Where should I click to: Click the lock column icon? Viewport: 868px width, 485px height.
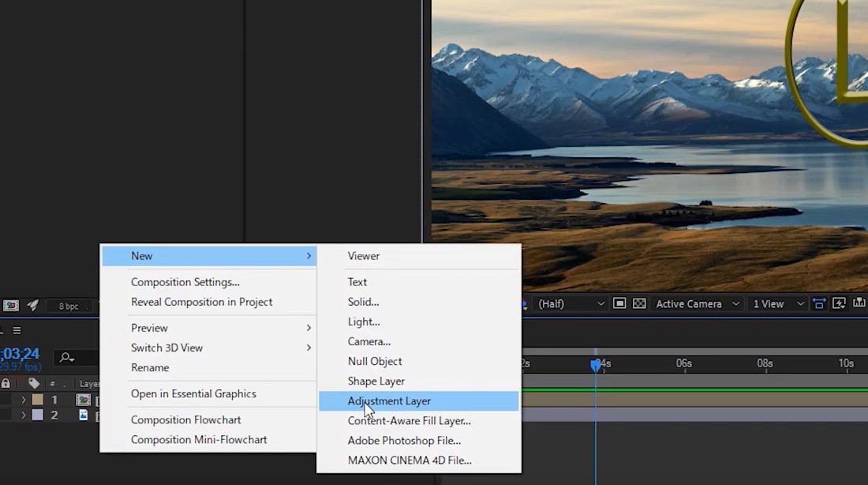coord(6,383)
